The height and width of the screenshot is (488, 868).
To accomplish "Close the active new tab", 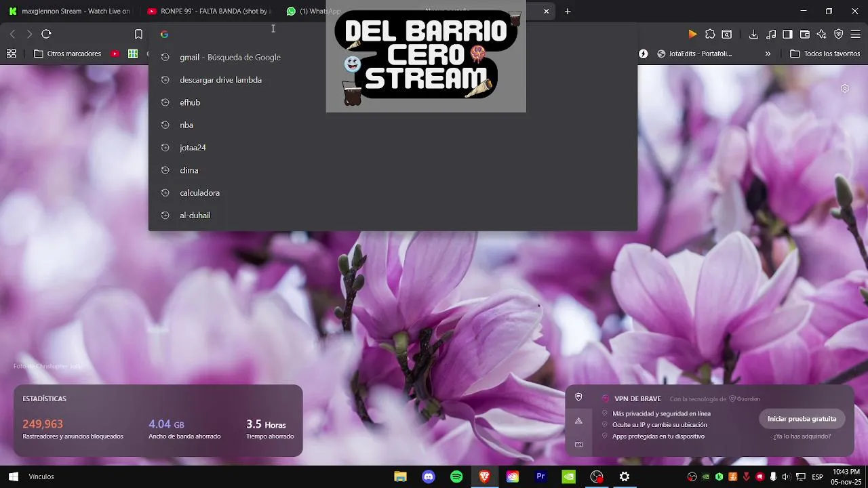I will pyautogui.click(x=547, y=11).
